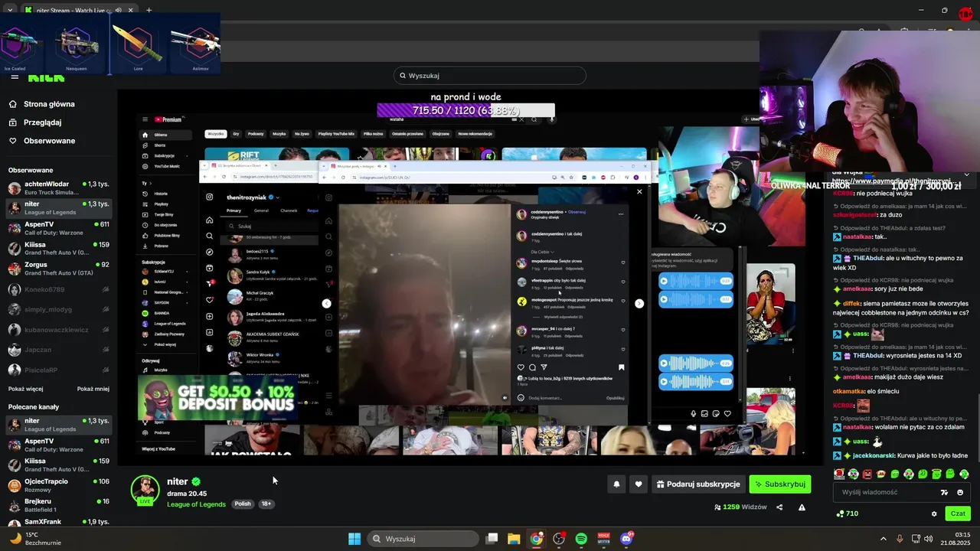
Task: Open the chat identity icon beside the emoji
Action: 944,492
